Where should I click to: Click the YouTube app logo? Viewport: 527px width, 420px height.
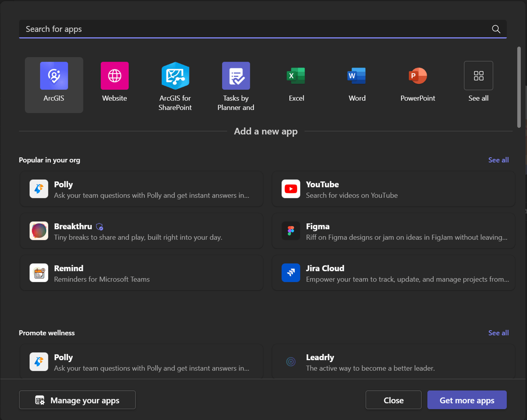click(291, 189)
